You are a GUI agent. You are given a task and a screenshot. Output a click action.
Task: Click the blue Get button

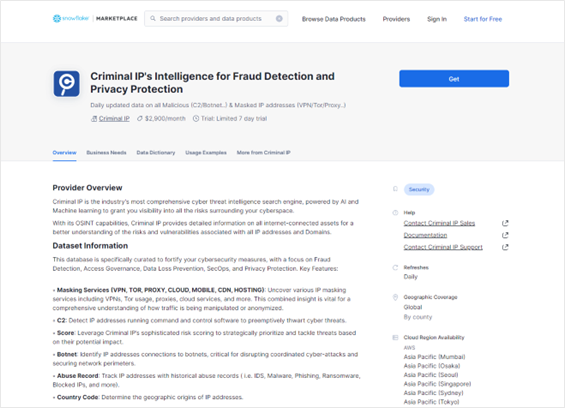pyautogui.click(x=454, y=79)
